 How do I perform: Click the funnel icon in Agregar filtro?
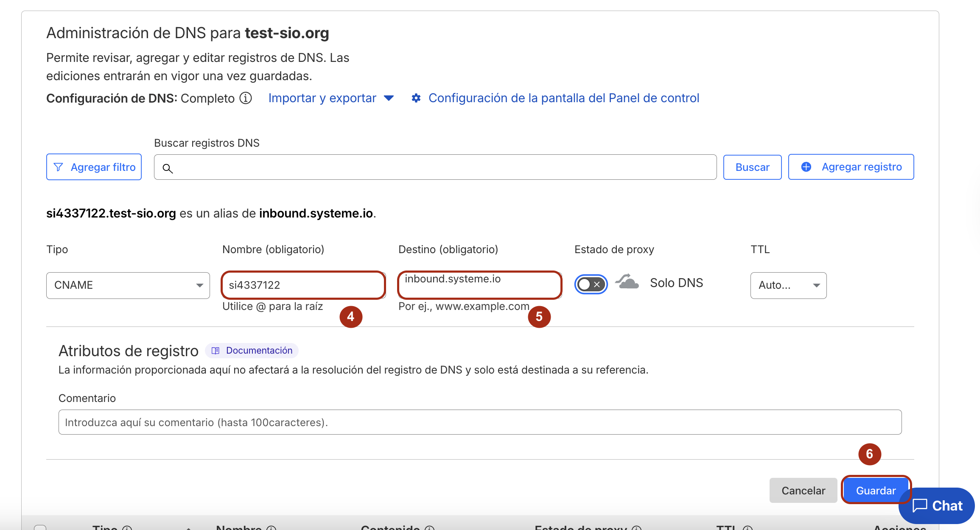pyautogui.click(x=59, y=167)
